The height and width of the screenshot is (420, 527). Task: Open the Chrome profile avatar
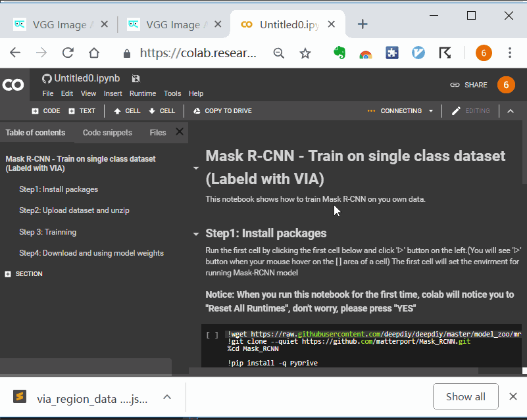click(484, 53)
